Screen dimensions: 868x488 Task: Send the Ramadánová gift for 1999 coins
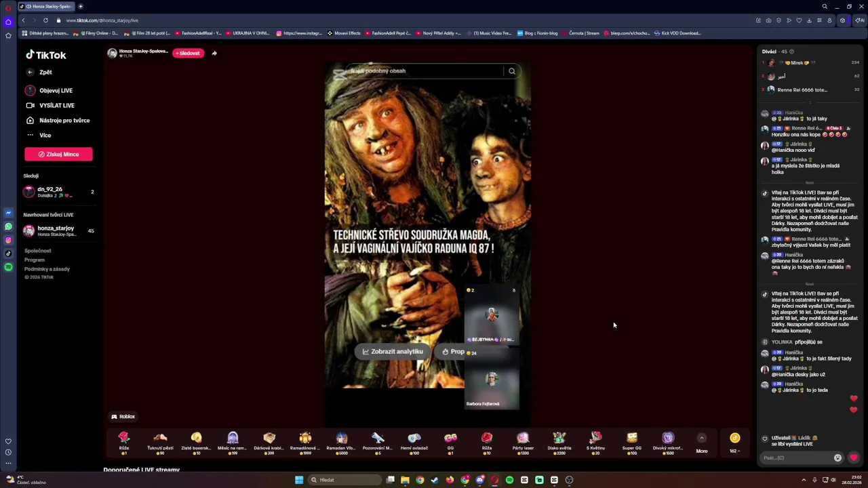click(x=305, y=443)
